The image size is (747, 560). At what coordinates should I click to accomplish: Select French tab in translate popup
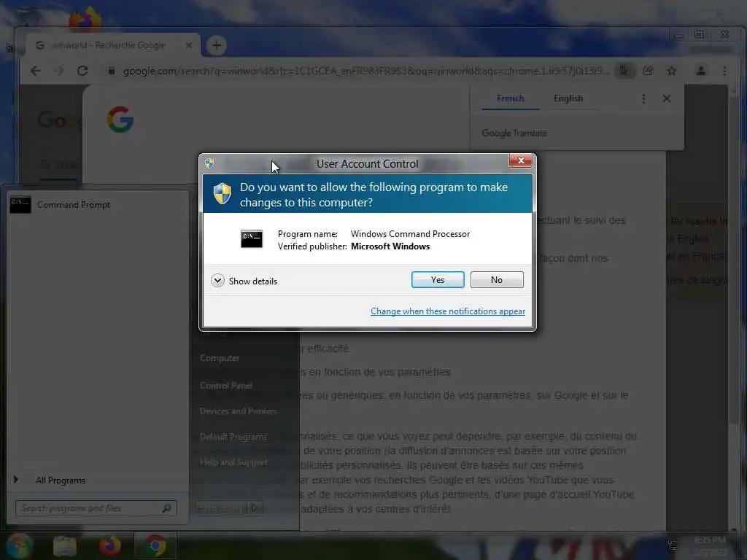pyautogui.click(x=510, y=98)
